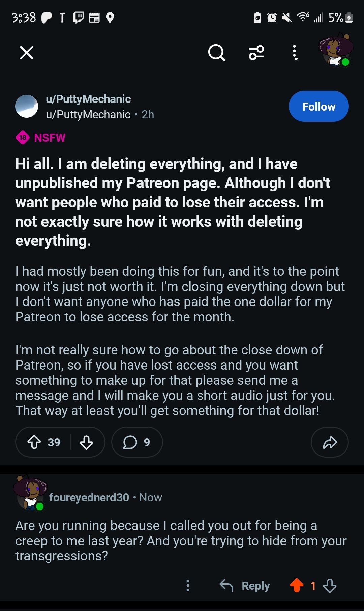Downvote the PuttyMechanic post
The height and width of the screenshot is (611, 364).
coord(87,442)
